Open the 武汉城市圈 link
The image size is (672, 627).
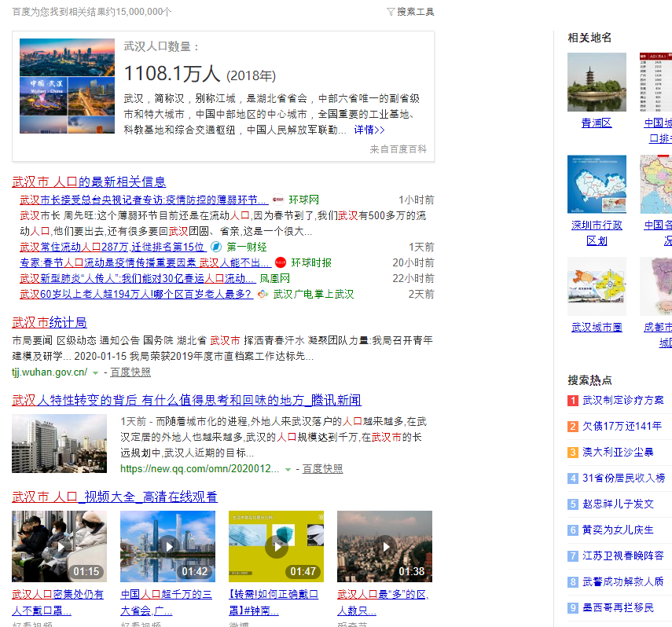pyautogui.click(x=597, y=328)
